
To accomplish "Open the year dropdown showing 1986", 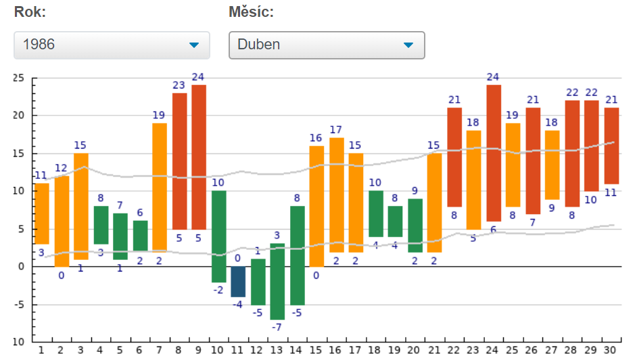I will coord(112,45).
